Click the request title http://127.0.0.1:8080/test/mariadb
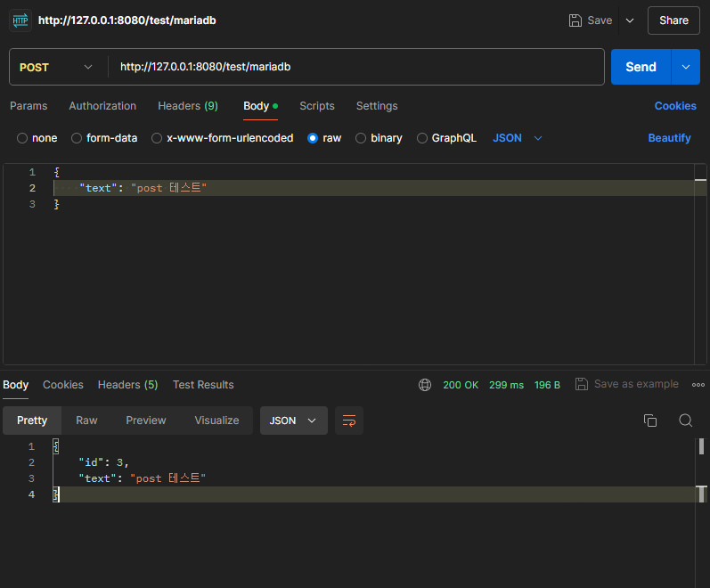 (x=126, y=20)
